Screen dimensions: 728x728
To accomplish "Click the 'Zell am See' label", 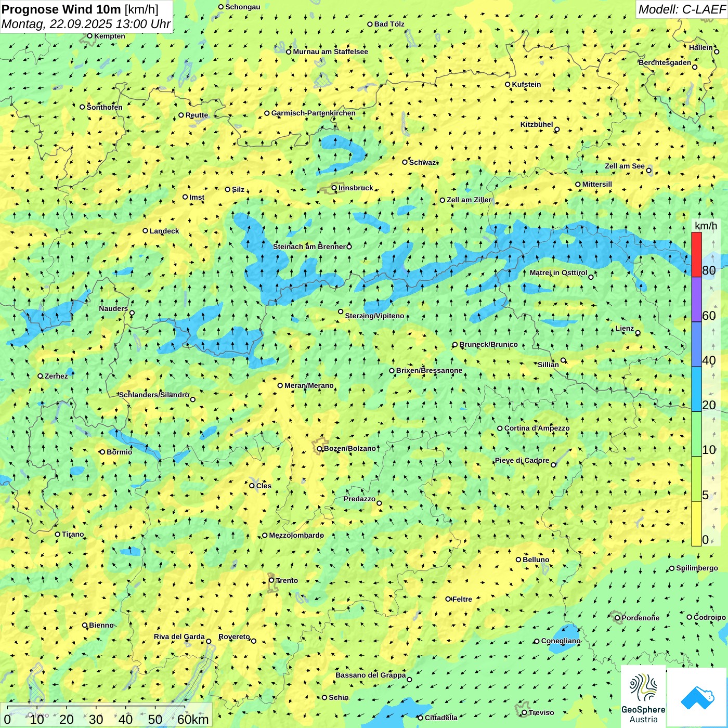I will (x=625, y=166).
